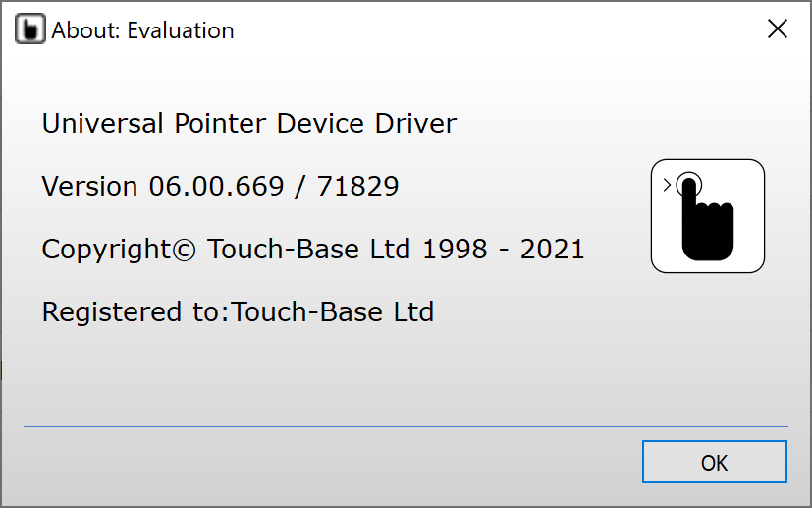Close the About: Evaluation dialog
This screenshot has height=508, width=812.
778,29
